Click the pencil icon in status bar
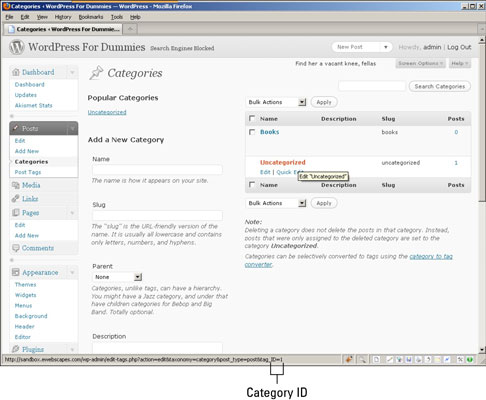Viewport: 486px width, 400px height. tap(389, 360)
